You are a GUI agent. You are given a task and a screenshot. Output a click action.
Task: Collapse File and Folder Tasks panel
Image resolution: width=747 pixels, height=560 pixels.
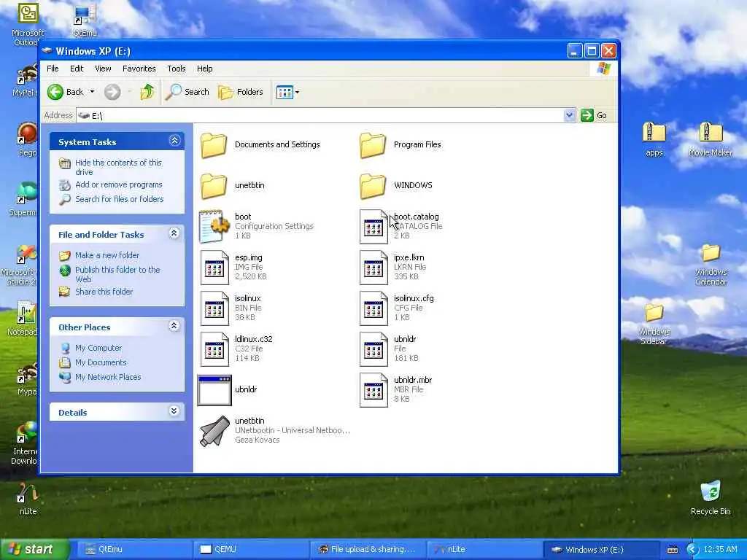(174, 233)
